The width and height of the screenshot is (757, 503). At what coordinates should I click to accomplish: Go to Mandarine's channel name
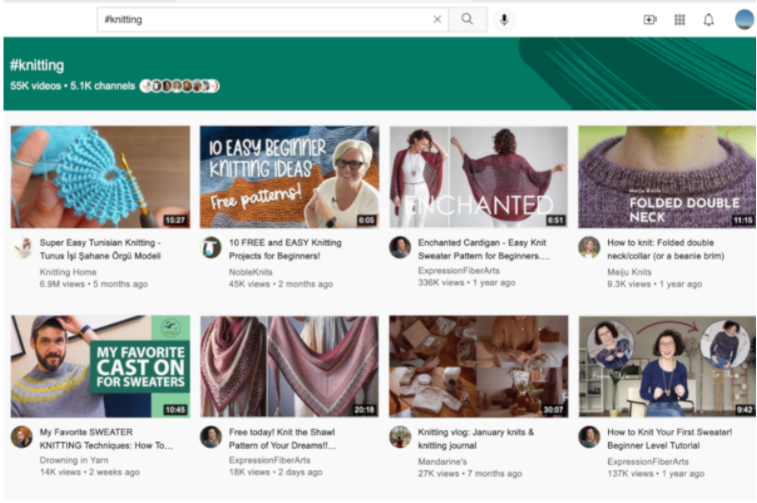[x=442, y=461]
